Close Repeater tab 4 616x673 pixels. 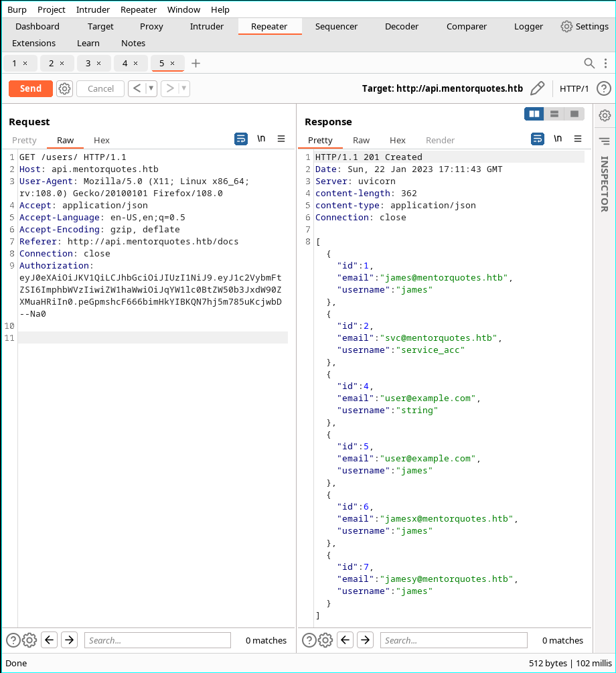click(136, 64)
